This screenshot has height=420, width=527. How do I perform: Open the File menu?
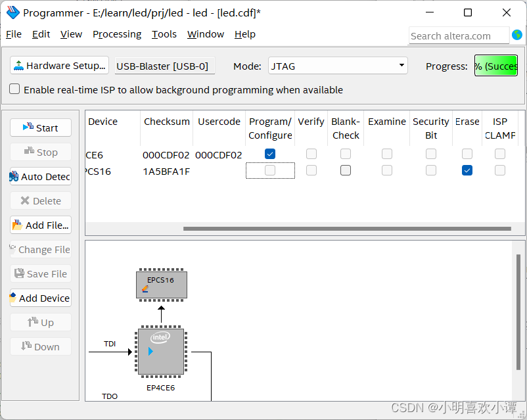point(14,34)
